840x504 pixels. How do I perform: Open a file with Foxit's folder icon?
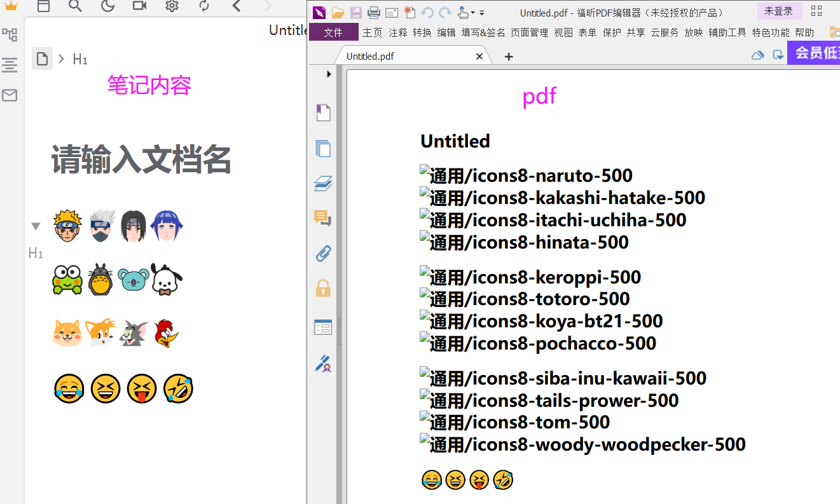click(x=338, y=12)
